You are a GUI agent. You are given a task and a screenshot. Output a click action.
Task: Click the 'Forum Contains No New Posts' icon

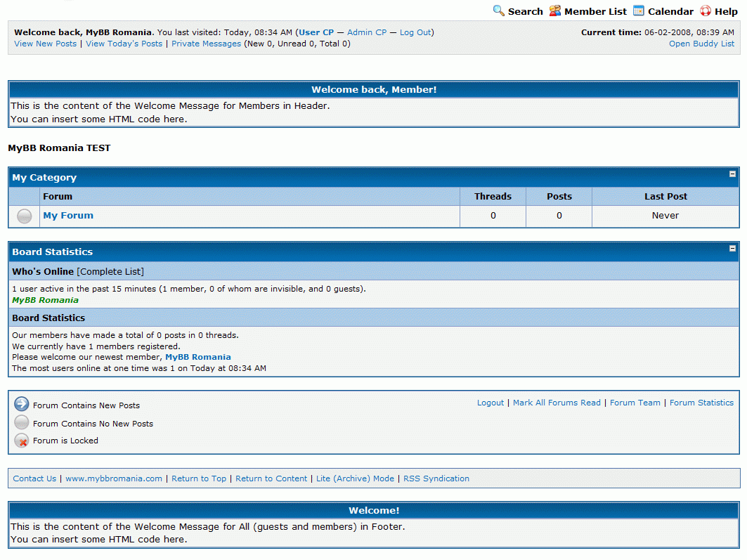22,422
